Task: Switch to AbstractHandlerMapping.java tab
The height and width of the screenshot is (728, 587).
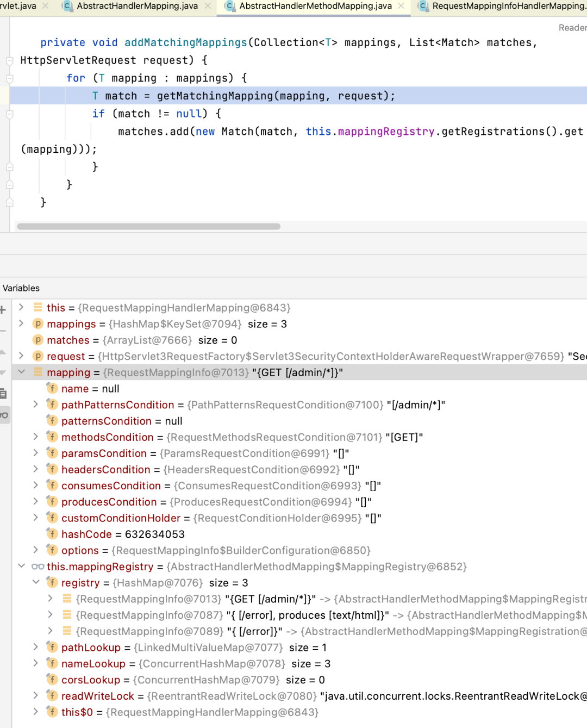Action: pos(137,6)
